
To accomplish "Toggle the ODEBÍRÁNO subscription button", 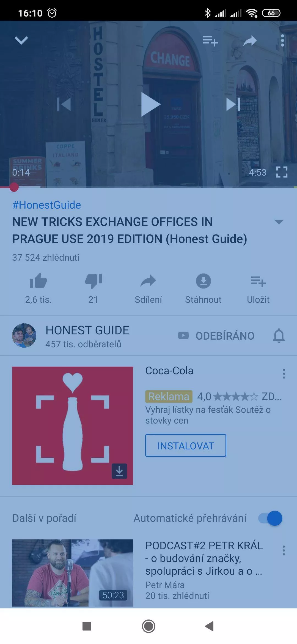I will point(216,336).
